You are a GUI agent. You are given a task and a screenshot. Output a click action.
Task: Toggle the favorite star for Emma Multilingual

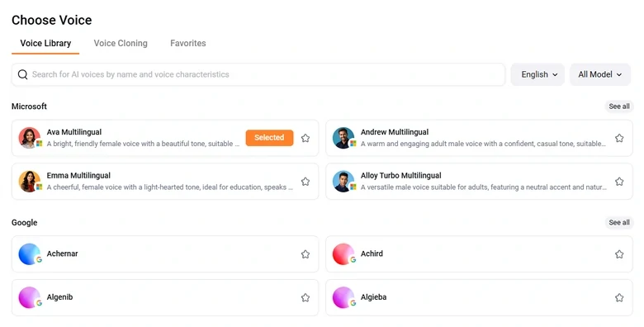[305, 182]
